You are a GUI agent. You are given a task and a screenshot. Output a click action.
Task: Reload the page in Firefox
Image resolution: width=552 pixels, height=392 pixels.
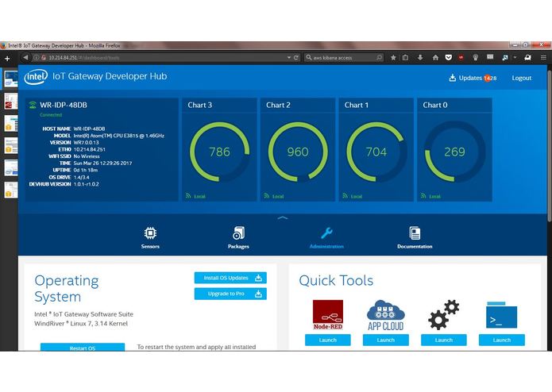coord(296,57)
